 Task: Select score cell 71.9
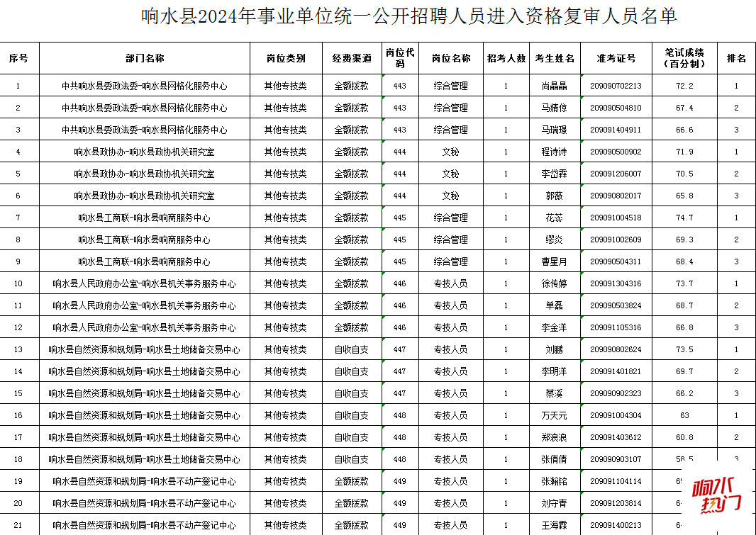pyautogui.click(x=684, y=152)
